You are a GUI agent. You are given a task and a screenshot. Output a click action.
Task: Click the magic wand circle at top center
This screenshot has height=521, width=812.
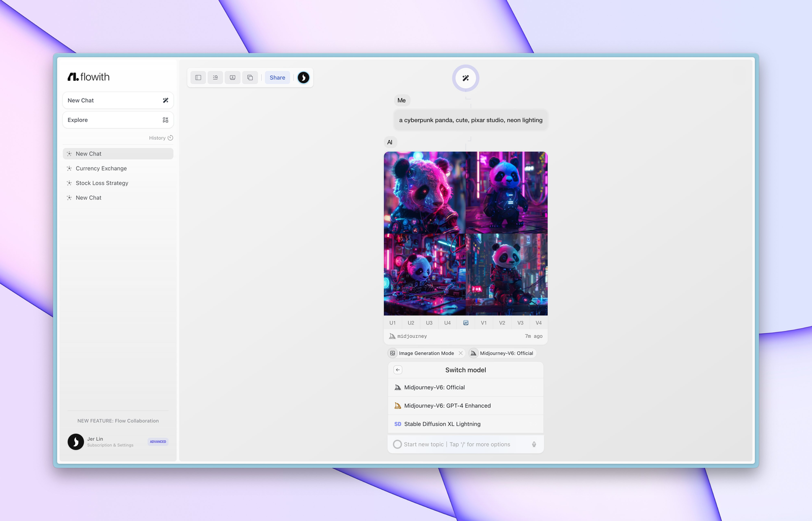pyautogui.click(x=465, y=78)
